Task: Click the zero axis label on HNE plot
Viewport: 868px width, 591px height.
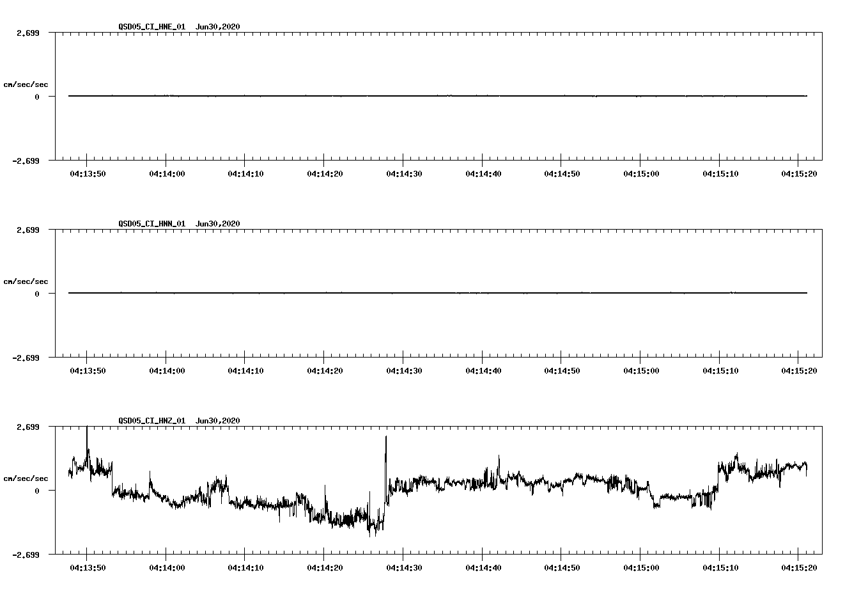Action: click(37, 97)
